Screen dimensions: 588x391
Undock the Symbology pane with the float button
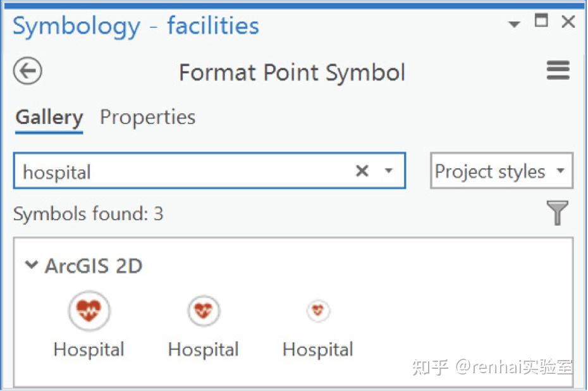[x=541, y=22]
